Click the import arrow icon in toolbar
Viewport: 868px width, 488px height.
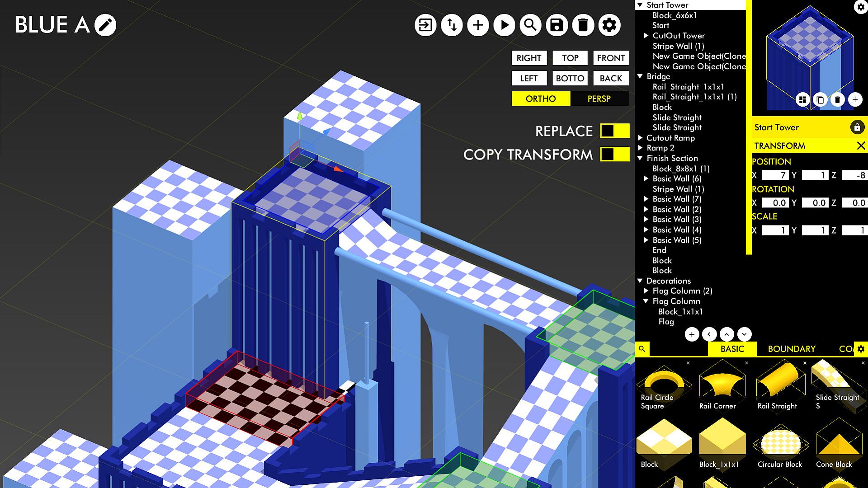pyautogui.click(x=425, y=25)
